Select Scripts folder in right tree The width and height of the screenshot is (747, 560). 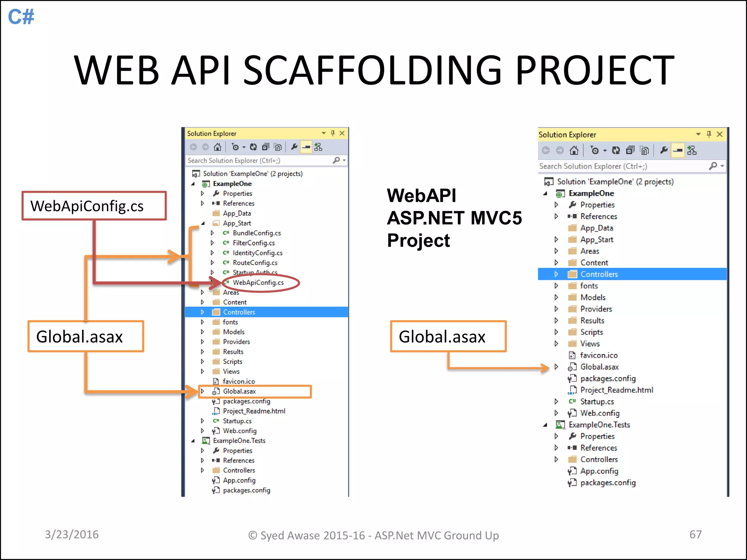[x=592, y=332]
